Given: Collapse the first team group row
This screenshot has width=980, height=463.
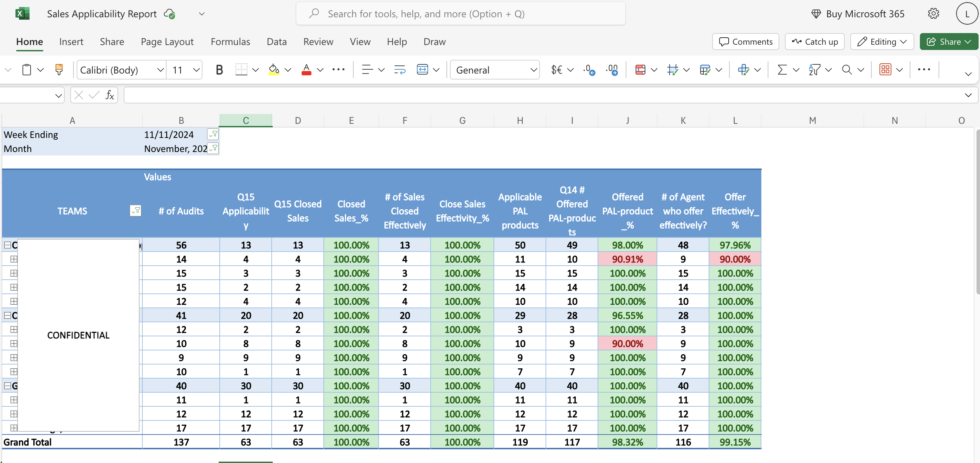Looking at the screenshot, I should click(x=7, y=245).
